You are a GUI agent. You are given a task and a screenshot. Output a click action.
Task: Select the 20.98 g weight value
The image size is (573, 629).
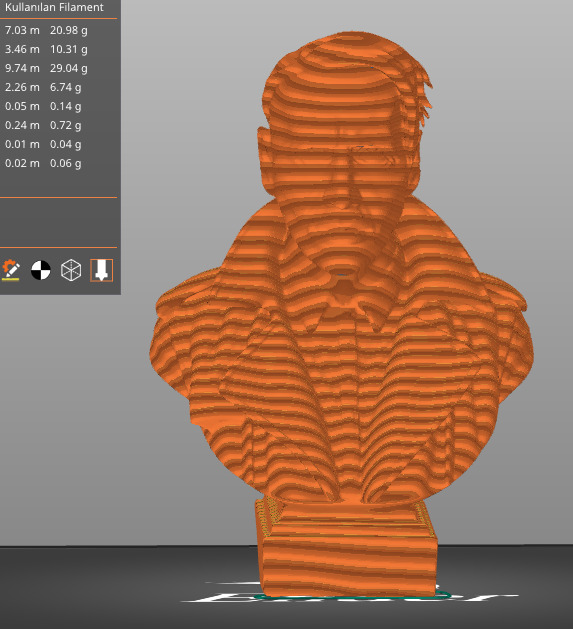[69, 30]
